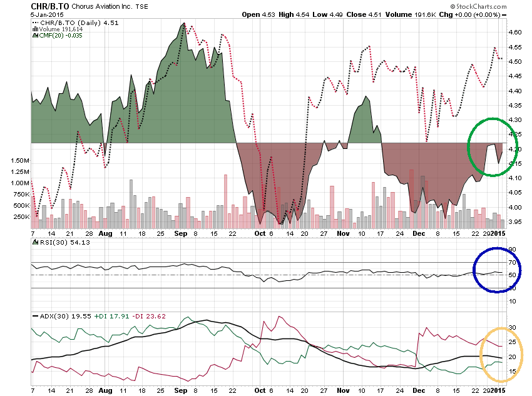The height and width of the screenshot is (396, 532).
Task: Click 2015 on the ADX panel date axis
Action: click(x=498, y=390)
